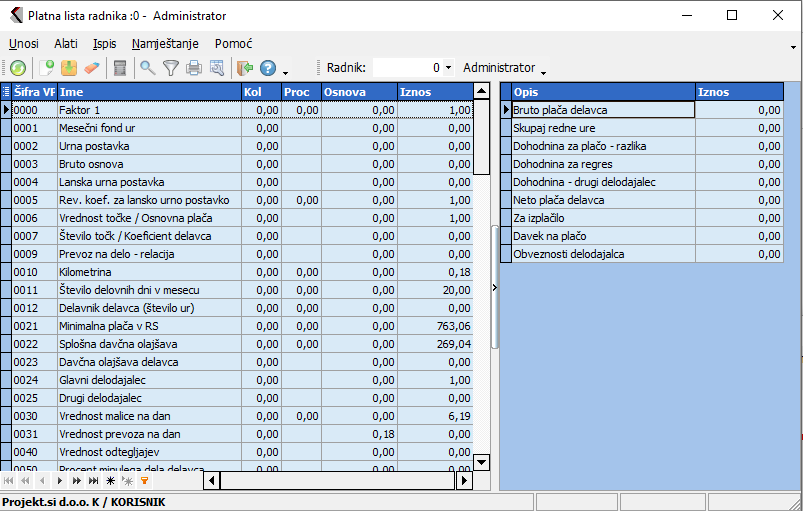The height and width of the screenshot is (511, 803).
Task: Create a new record with the new document icon
Action: pyautogui.click(x=47, y=68)
